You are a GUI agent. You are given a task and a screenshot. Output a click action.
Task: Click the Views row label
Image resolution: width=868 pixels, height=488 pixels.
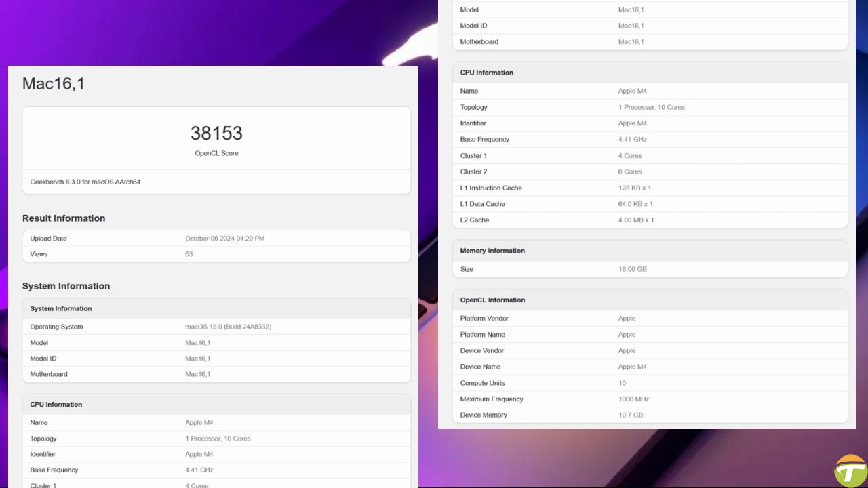click(x=39, y=254)
